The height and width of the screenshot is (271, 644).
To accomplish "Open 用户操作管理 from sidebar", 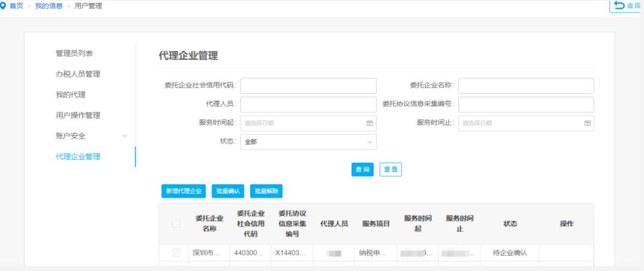I will tap(78, 115).
